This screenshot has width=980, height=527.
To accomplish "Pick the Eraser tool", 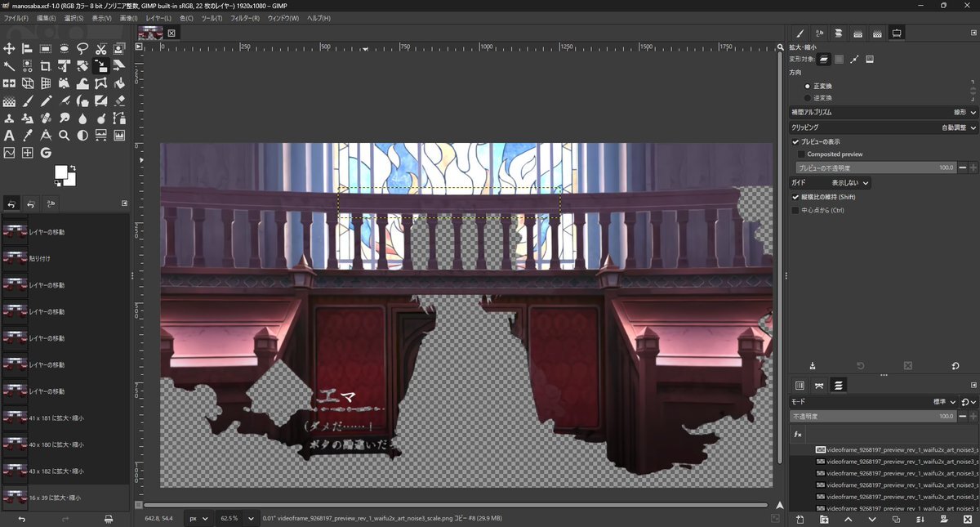I will [119, 101].
